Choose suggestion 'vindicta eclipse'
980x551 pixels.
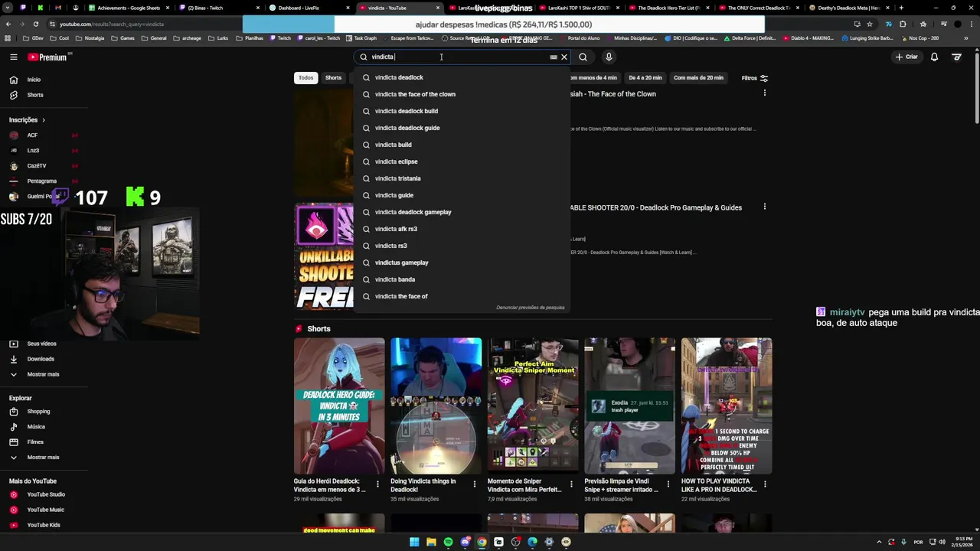(462, 161)
